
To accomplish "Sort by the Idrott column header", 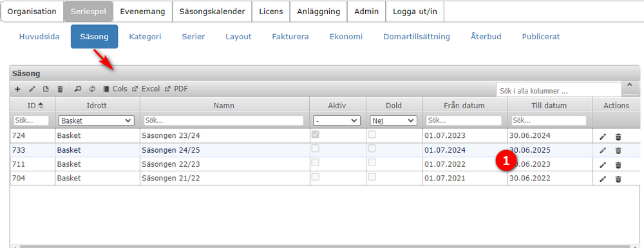I will pyautogui.click(x=97, y=106).
